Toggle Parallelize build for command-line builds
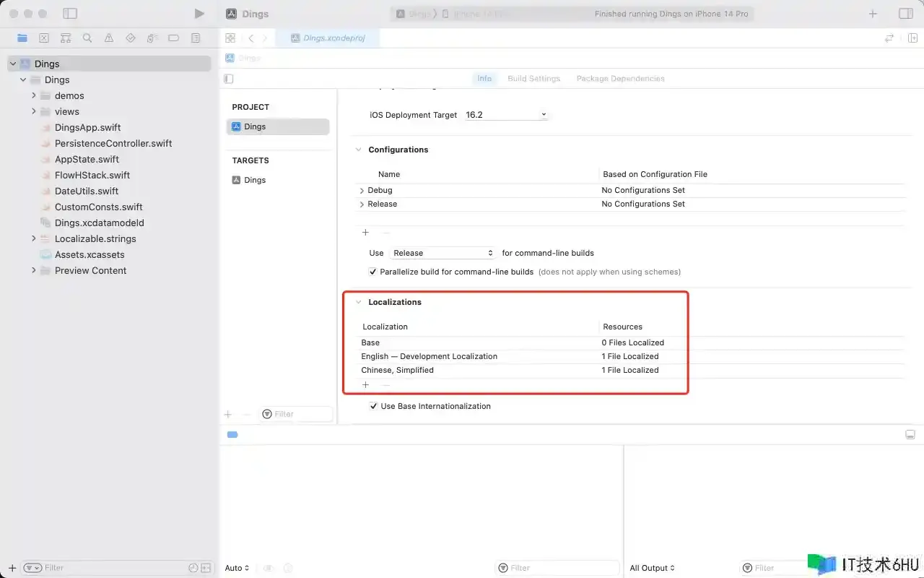The image size is (924, 578). pos(372,272)
